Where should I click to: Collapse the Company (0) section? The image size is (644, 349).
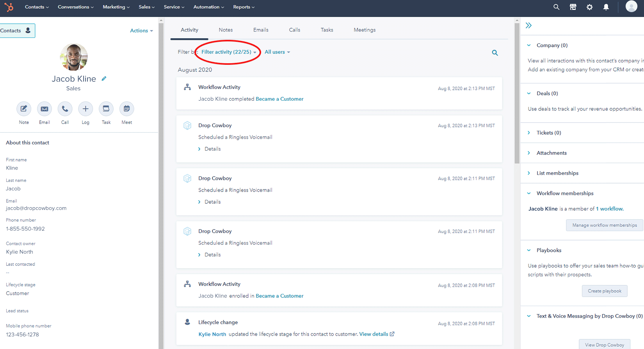529,45
